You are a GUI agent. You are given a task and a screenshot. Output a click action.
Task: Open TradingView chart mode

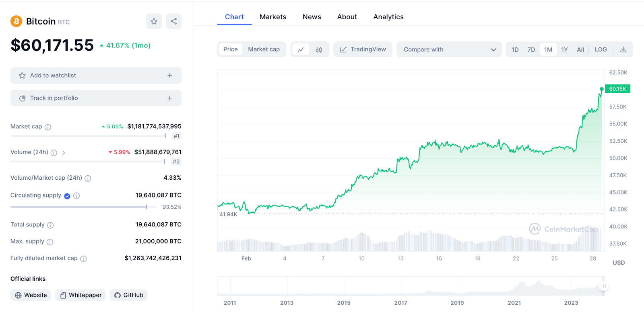(363, 49)
